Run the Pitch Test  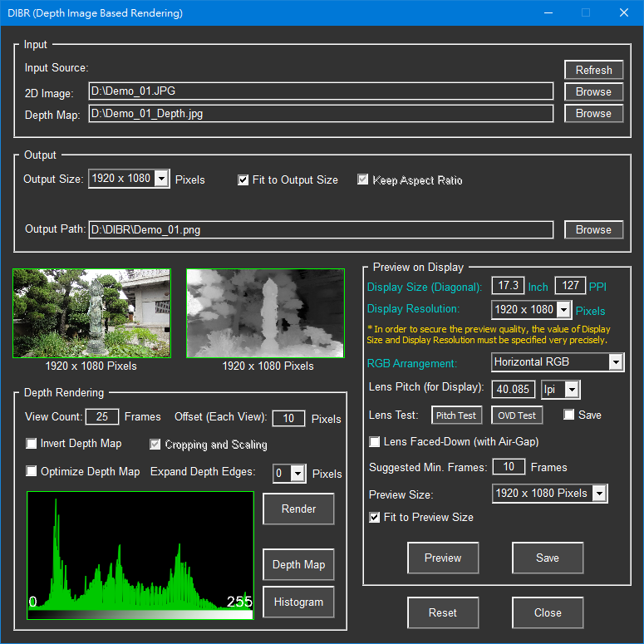tap(456, 415)
